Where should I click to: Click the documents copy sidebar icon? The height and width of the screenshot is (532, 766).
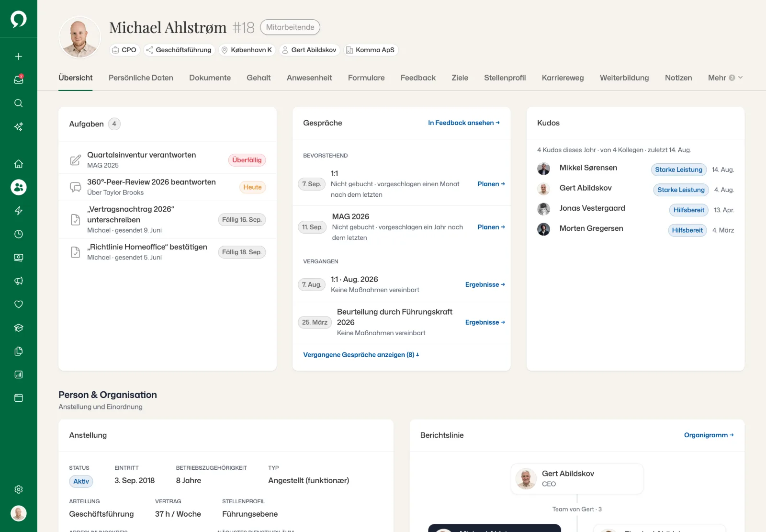click(x=19, y=351)
